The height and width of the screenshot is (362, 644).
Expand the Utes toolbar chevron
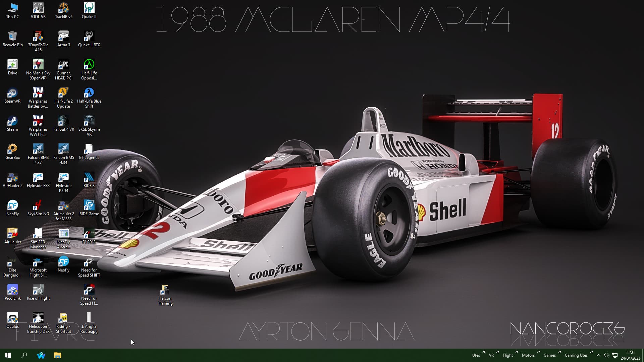coord(484,352)
